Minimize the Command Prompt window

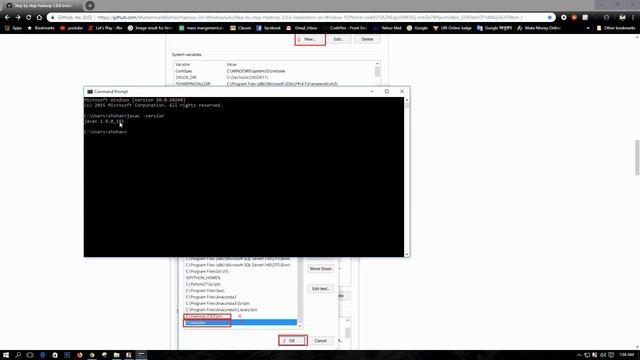371,91
